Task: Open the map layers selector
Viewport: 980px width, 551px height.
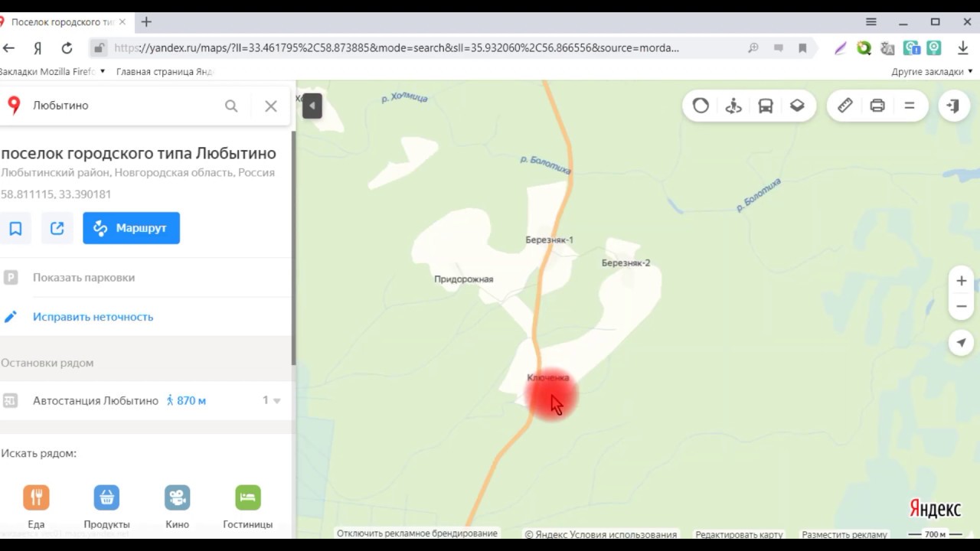Action: [797, 106]
